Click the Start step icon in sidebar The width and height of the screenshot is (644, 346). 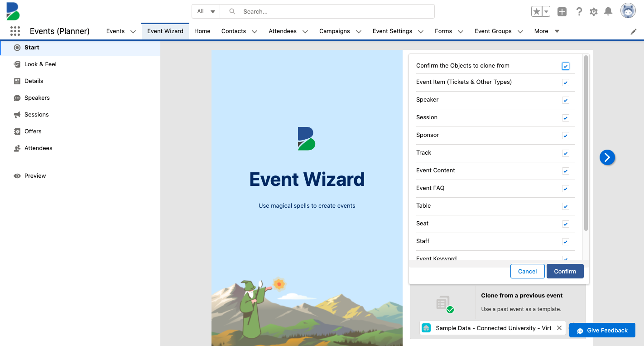click(17, 48)
